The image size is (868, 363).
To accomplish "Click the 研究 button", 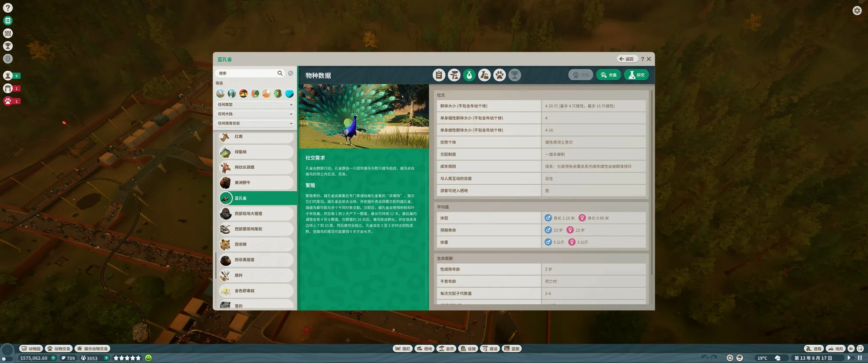I will 636,75.
